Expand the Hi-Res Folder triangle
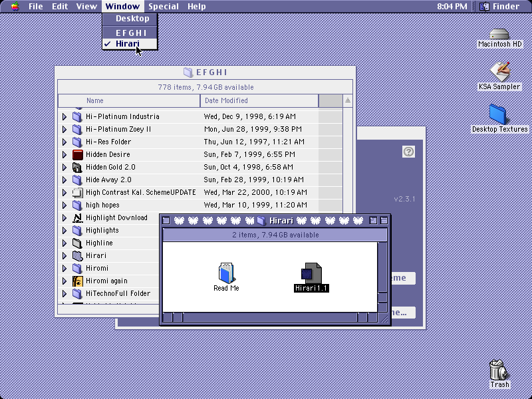 point(65,142)
